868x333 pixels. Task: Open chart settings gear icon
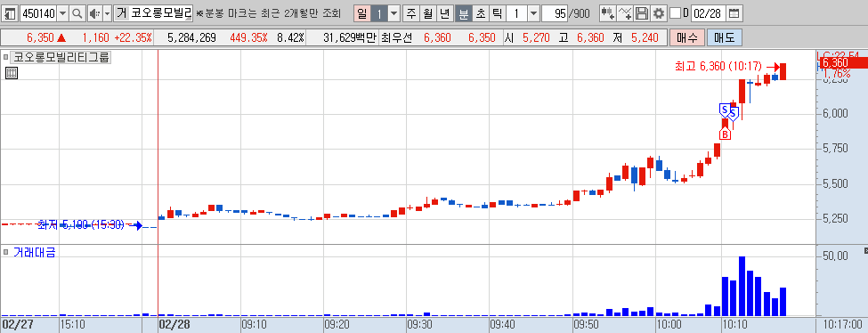point(658,13)
